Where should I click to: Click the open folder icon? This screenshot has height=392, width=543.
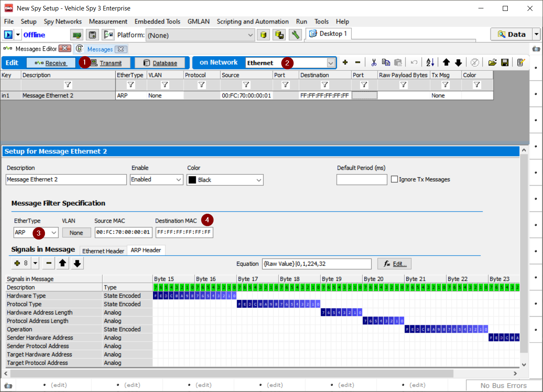click(492, 62)
